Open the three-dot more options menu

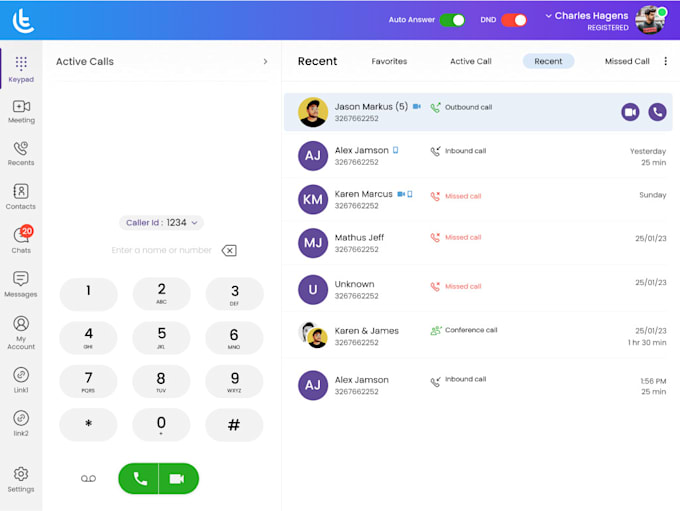point(666,61)
